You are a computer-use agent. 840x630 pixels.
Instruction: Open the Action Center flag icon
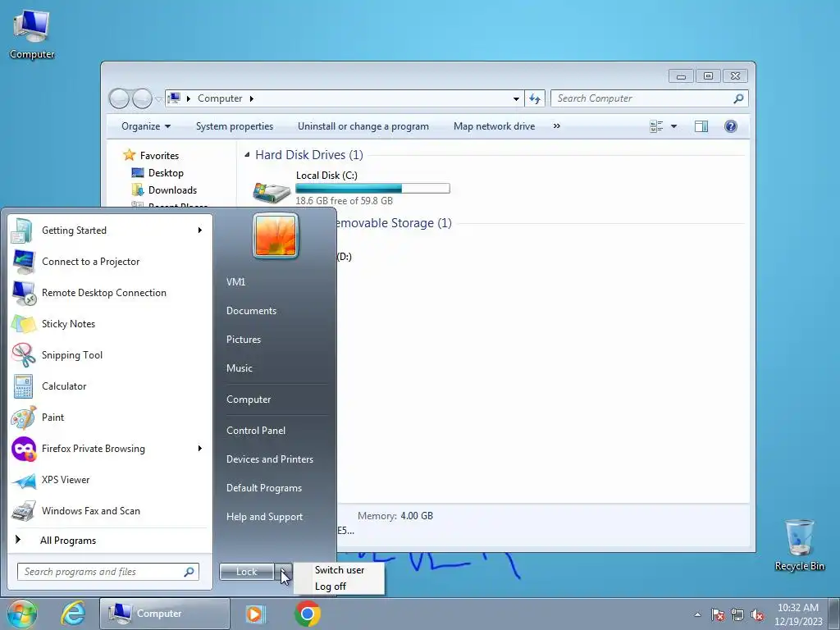(718, 614)
